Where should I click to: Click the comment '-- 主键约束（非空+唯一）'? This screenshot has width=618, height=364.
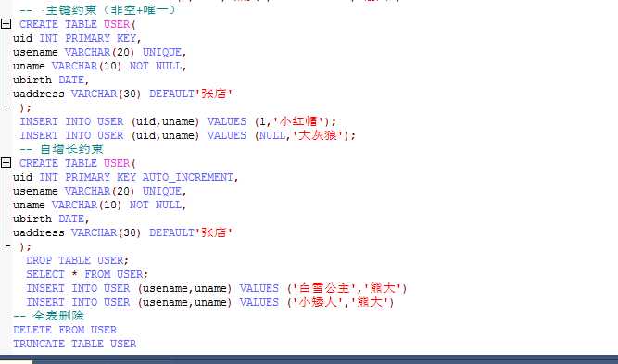pos(97,9)
